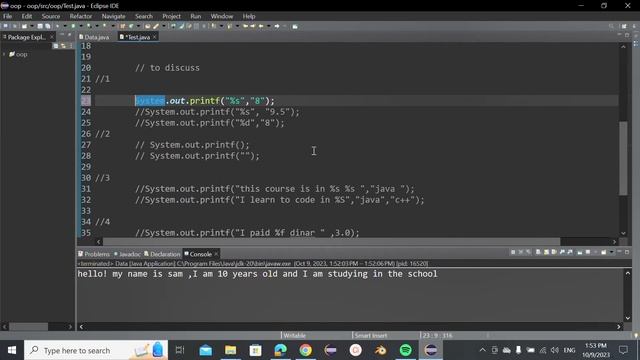This screenshot has width=640, height=360.
Task: Open the Package Explorer view menu
Action: coord(71,46)
